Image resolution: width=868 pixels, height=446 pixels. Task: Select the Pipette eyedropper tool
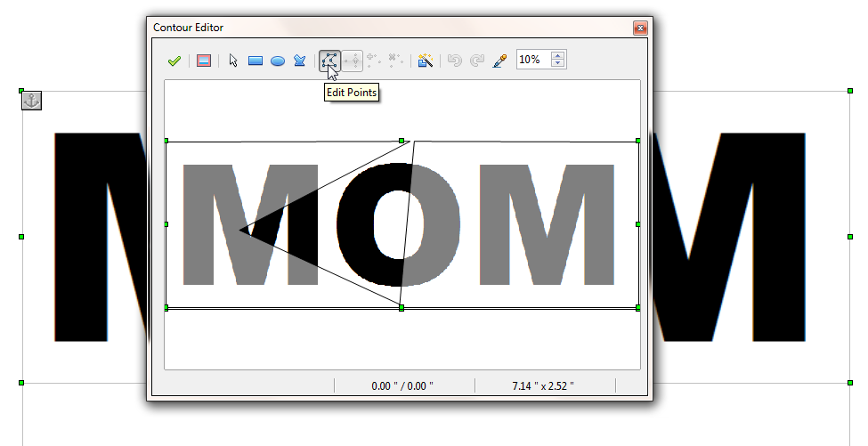tap(499, 61)
